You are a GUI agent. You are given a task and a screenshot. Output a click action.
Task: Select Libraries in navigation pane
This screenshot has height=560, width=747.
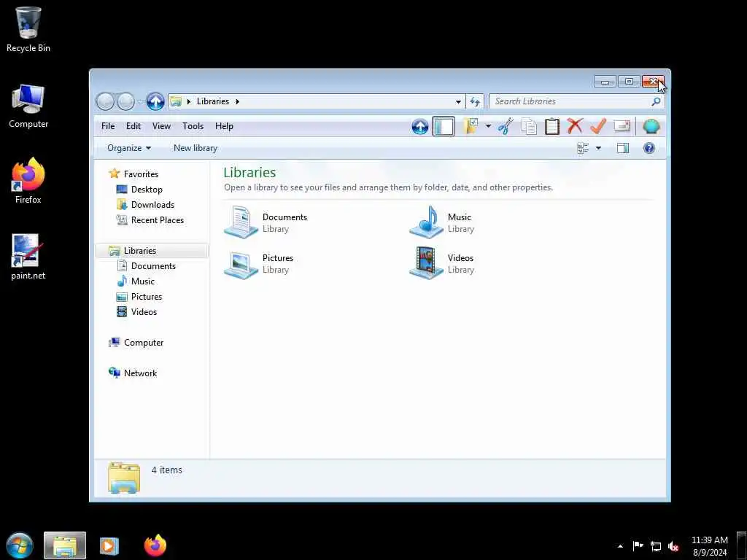click(152, 251)
